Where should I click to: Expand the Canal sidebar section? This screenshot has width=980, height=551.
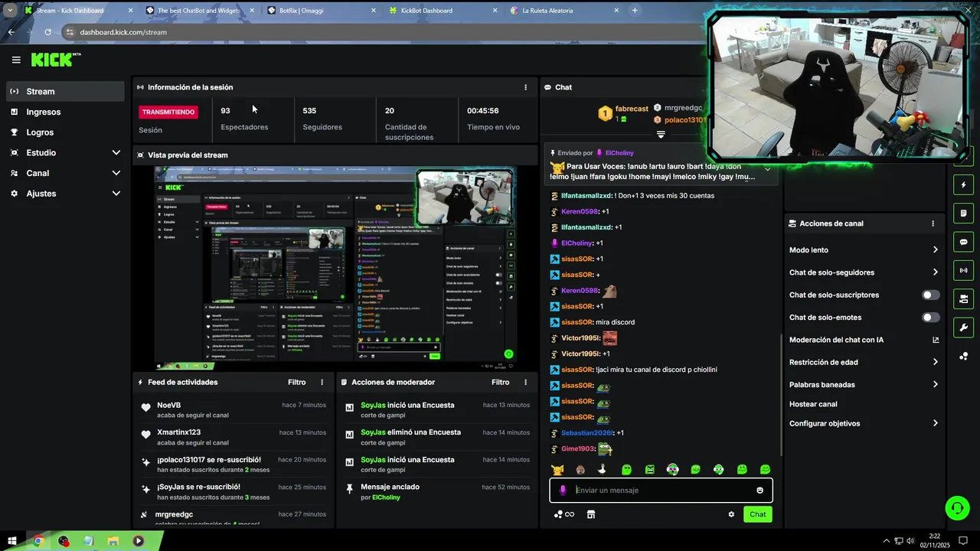pyautogui.click(x=116, y=173)
